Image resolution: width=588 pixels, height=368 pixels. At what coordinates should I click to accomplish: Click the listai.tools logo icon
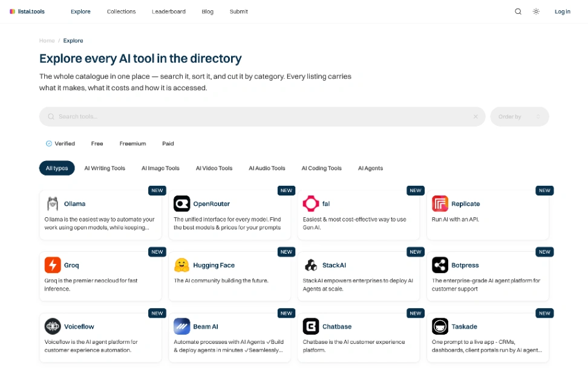pos(12,11)
